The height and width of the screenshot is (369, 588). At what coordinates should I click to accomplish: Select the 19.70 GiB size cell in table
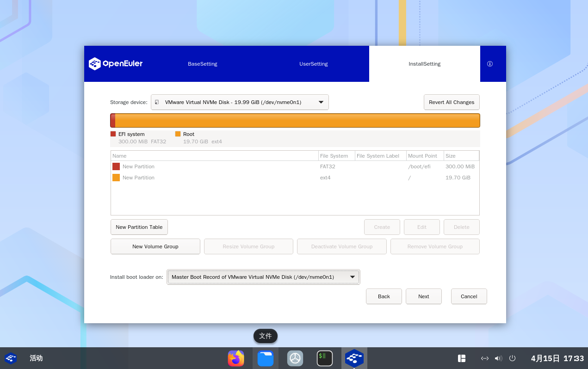[458, 178]
